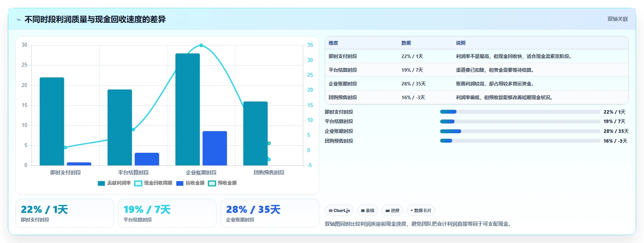Click the Chart.js chip
This screenshot has height=243, width=644.
pyautogui.click(x=339, y=210)
